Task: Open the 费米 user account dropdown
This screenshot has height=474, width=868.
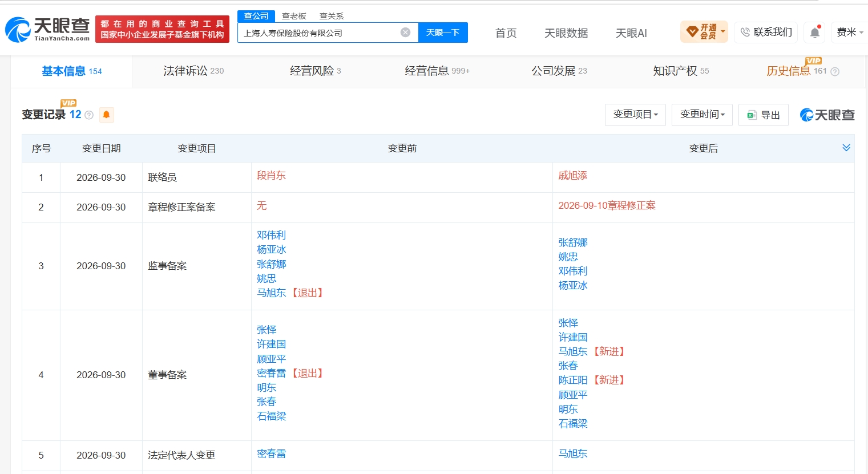Action: coord(849,32)
